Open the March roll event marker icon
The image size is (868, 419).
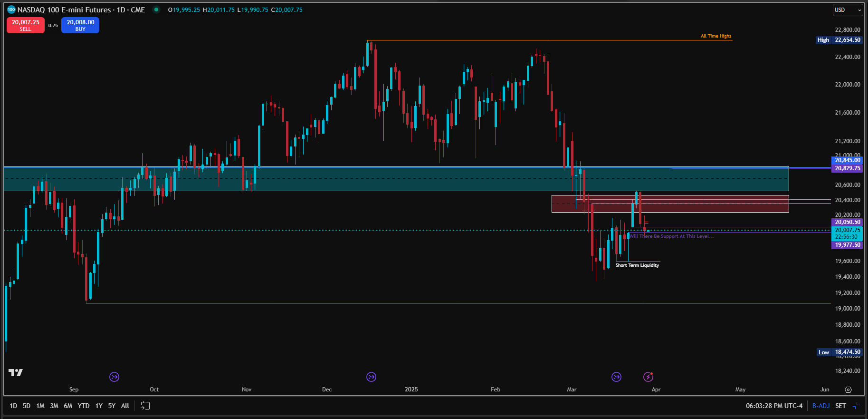[x=616, y=377]
